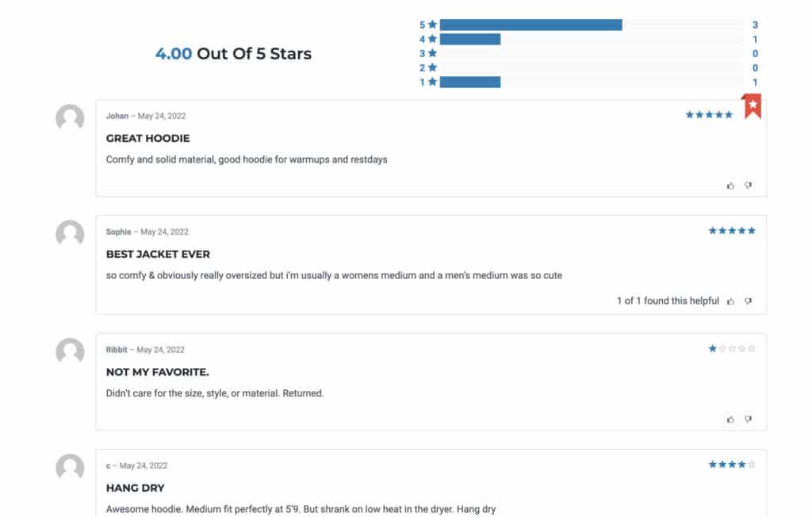Screen dimensions: 812x517
Task: Thumbs down Johan's Great Hoodie review
Action: [748, 186]
